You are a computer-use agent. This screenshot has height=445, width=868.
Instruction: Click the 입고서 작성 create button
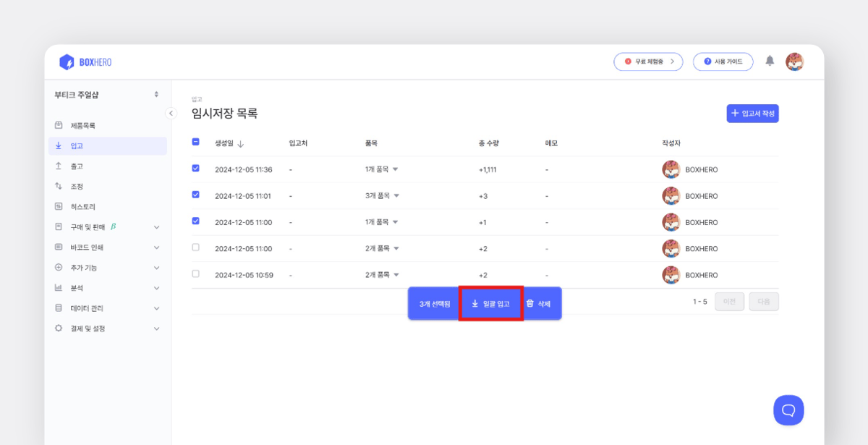click(752, 114)
